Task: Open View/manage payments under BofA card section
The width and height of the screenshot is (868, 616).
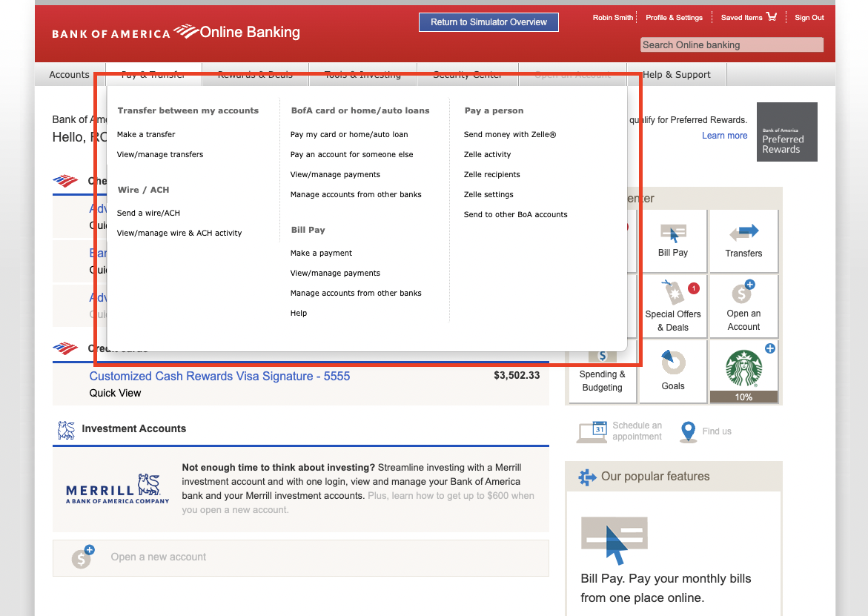Action: point(336,174)
